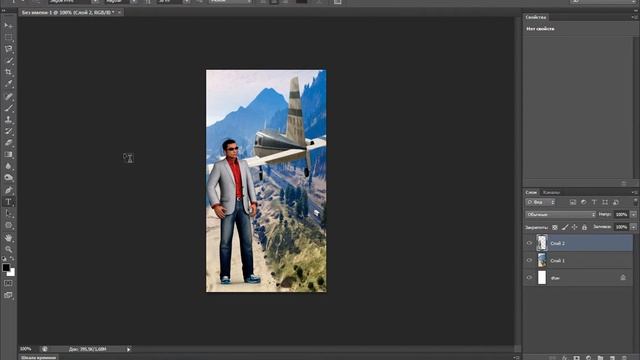Screen dimensions: 640x360
Task: Select the Слой 1 layer row
Action: coord(578,260)
